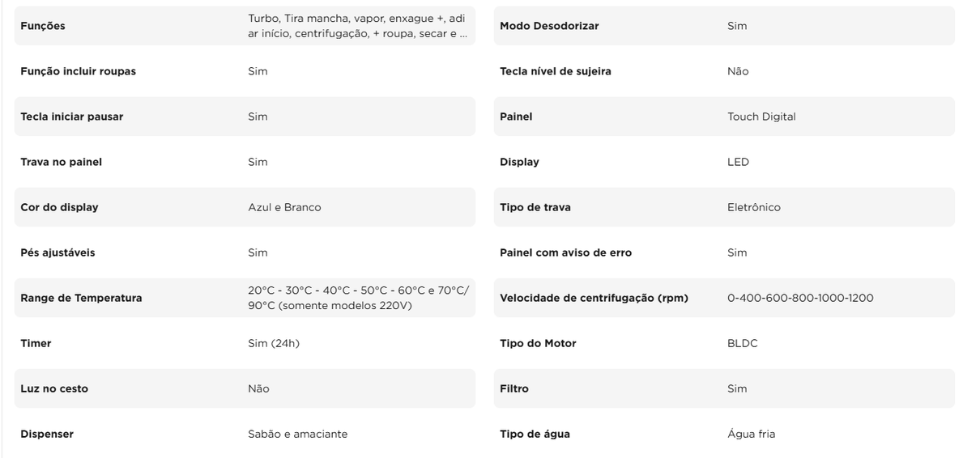Click the Funções row label

coord(43,26)
